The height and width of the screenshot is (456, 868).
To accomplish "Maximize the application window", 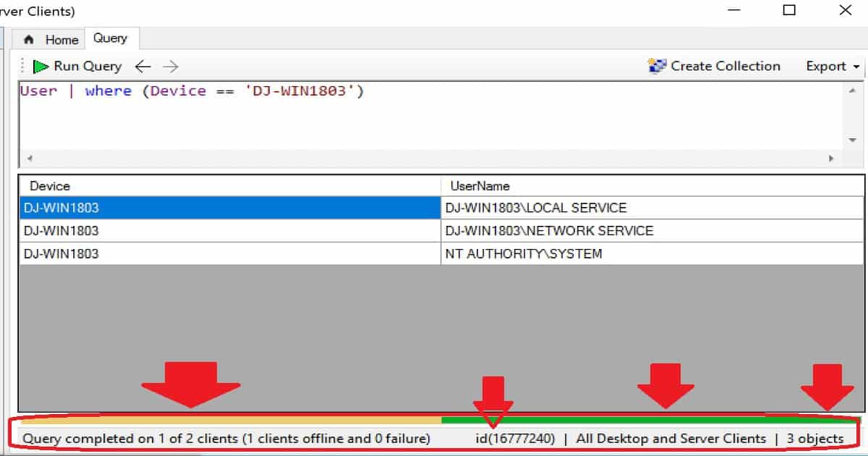I will 789,10.
